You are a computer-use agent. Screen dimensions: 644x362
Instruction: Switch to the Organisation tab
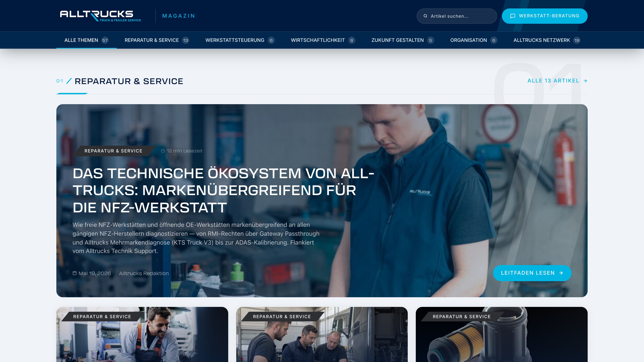(x=474, y=40)
